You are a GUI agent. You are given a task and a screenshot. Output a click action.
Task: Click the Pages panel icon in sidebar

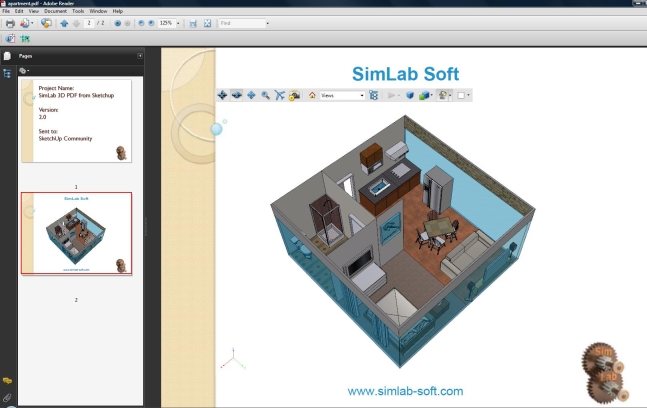click(7, 56)
